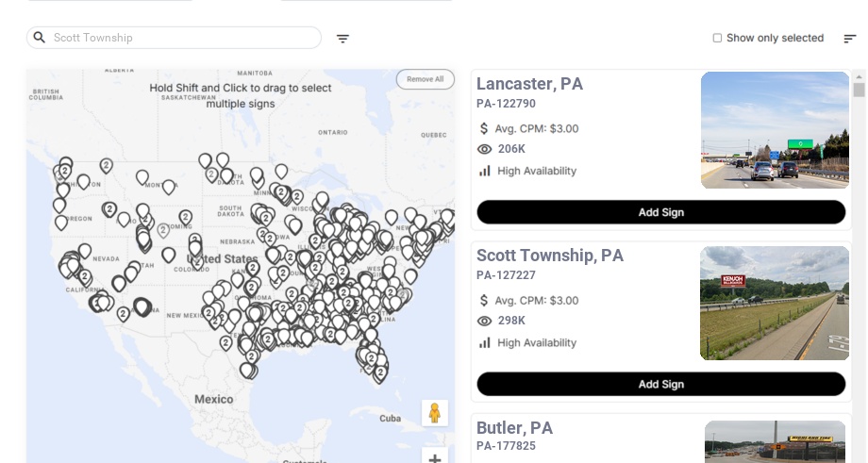Open the sort order icon

(850, 39)
